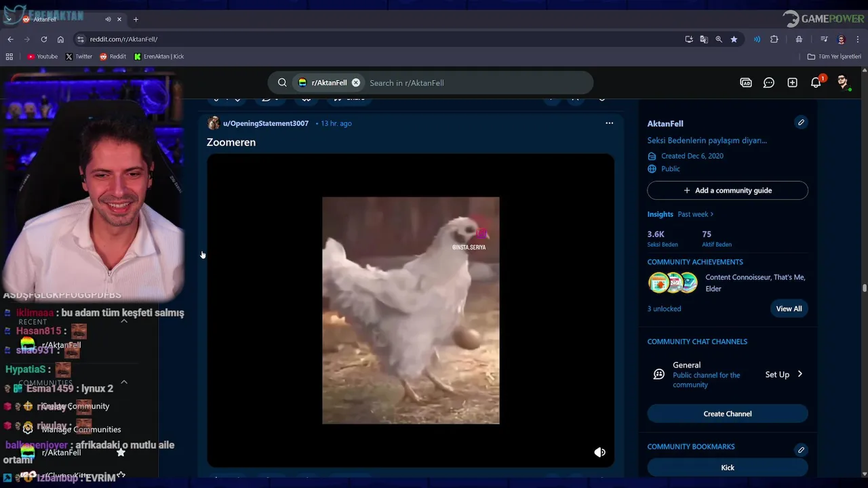Expand Insights Past week
Image resolution: width=868 pixels, height=488 pixels.
pyautogui.click(x=696, y=214)
